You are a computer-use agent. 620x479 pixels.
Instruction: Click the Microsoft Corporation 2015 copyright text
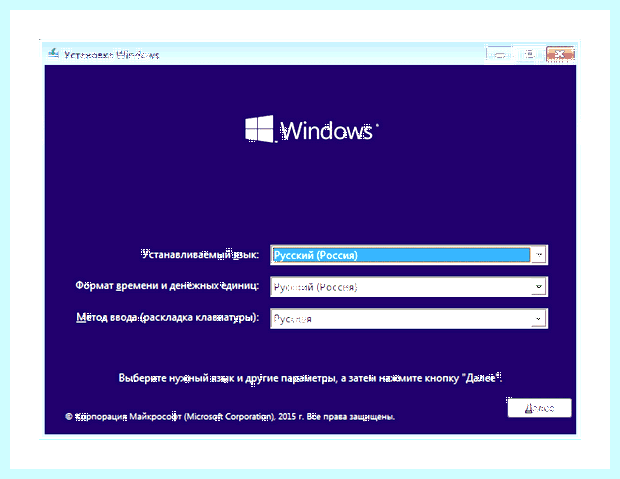[x=230, y=417]
